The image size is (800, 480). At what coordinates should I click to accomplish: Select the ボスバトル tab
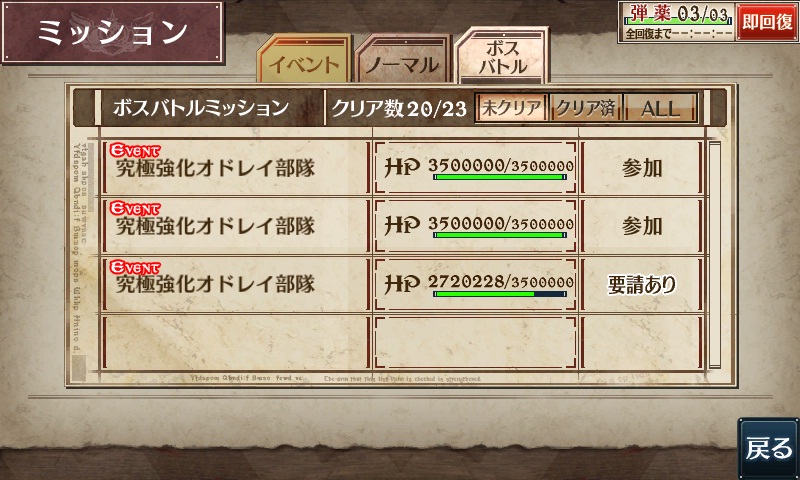[x=502, y=55]
